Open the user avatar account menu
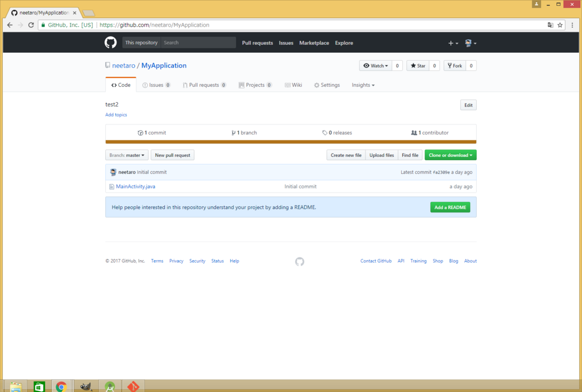 [x=470, y=43]
